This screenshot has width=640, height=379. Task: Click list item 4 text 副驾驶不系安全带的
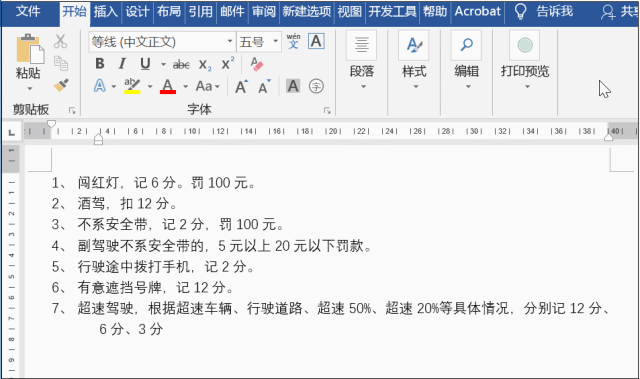tap(141, 246)
